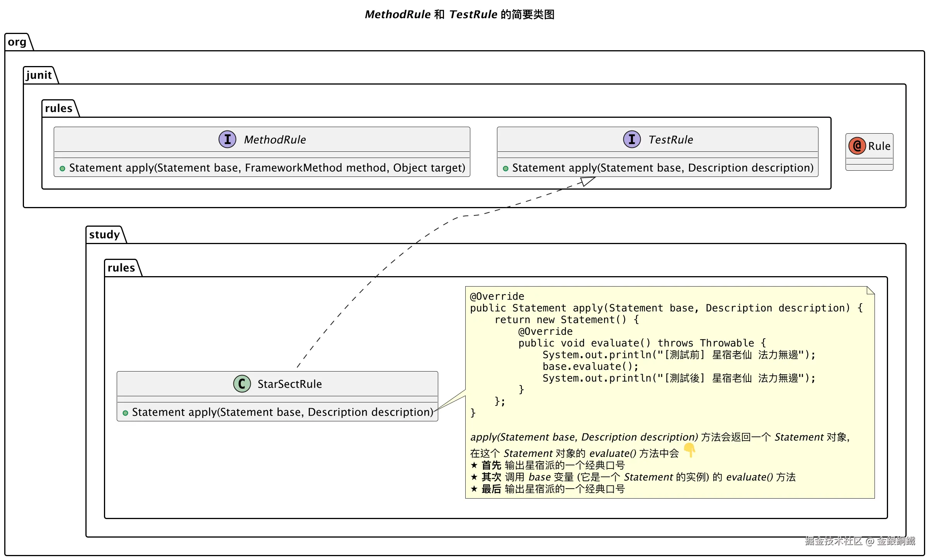Click green public dot on TestRule apply

click(x=505, y=168)
